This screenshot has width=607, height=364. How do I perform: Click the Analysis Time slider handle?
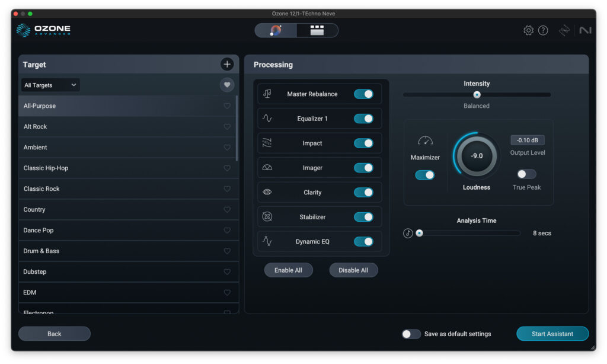419,233
